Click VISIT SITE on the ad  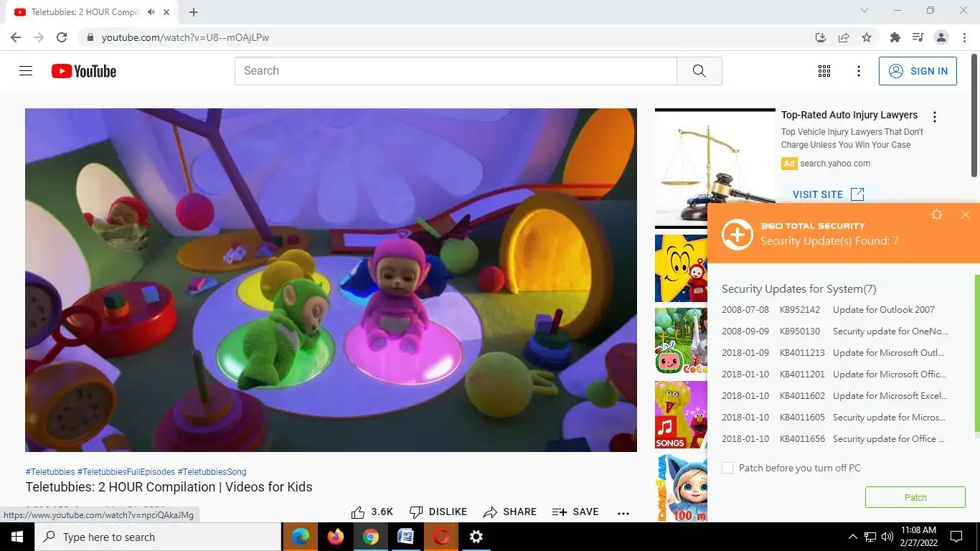(x=829, y=194)
